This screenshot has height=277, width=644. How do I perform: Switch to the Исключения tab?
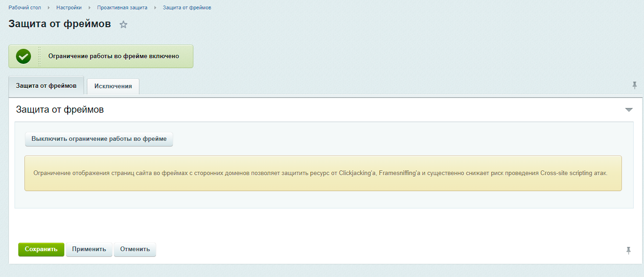113,86
